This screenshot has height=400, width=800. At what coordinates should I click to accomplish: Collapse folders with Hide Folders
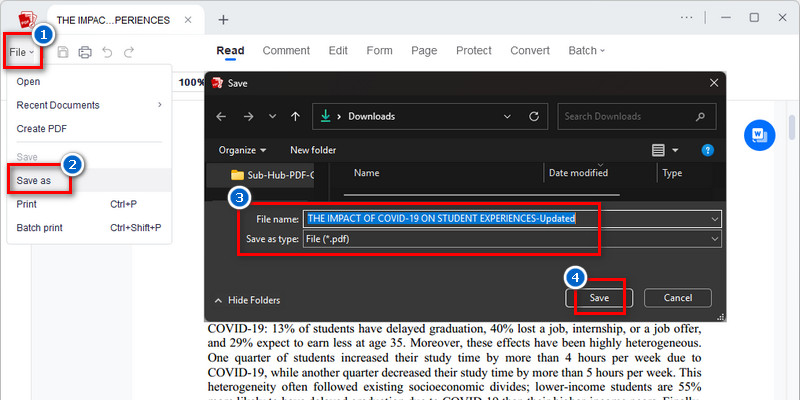click(x=248, y=300)
